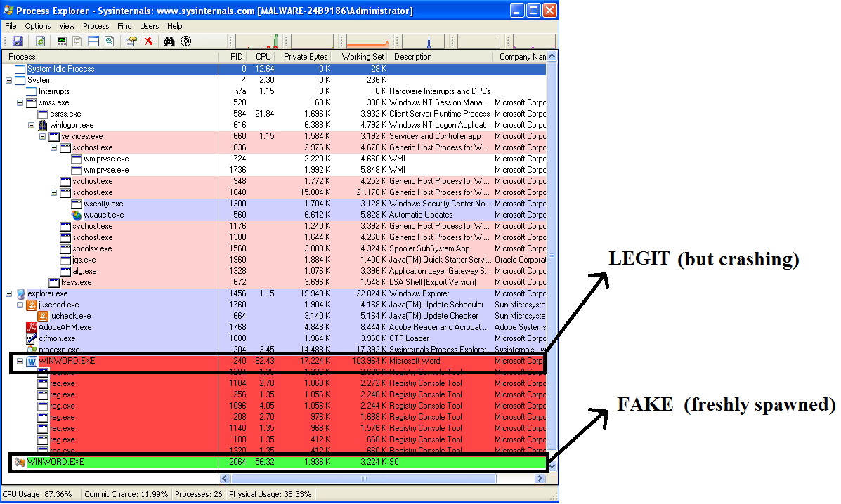
Task: Toggle the Show Lower Pane icon
Action: tap(93, 41)
